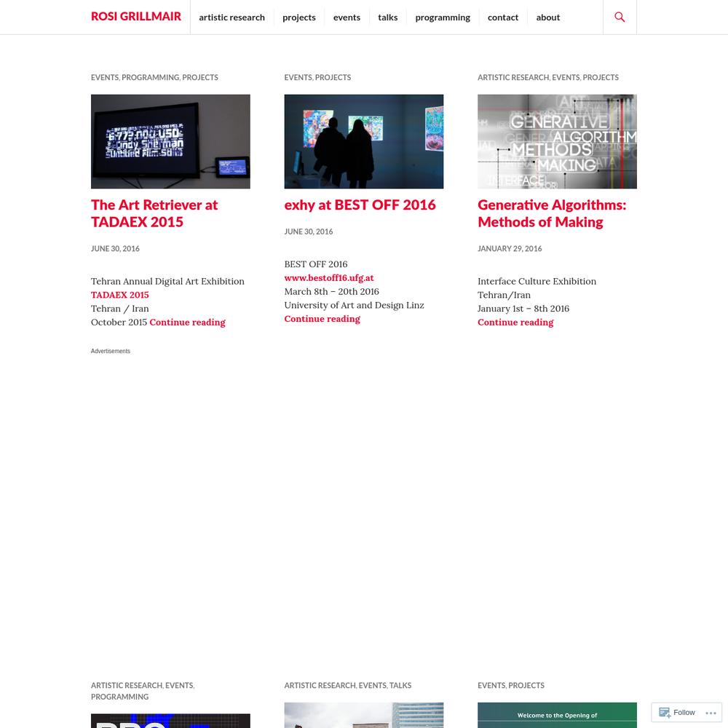Open the 'Welcome to the Opening of' thumbnail
This screenshot has height=728, width=728.
click(557, 715)
